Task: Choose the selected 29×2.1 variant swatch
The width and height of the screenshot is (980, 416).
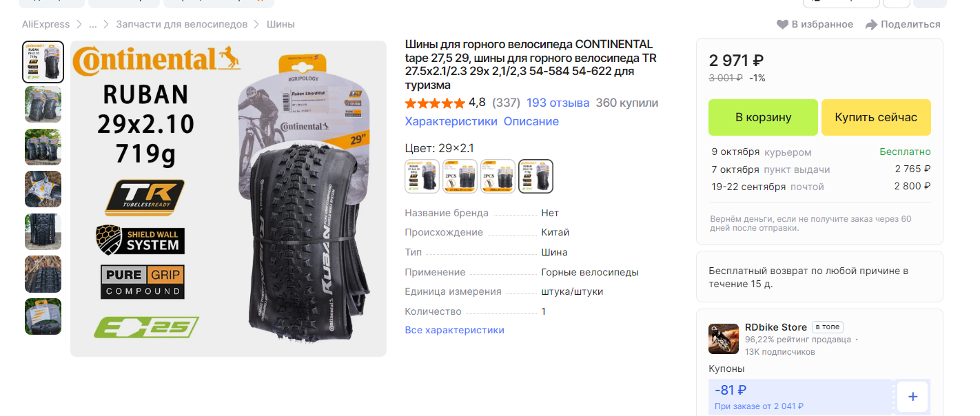Action: (x=535, y=176)
